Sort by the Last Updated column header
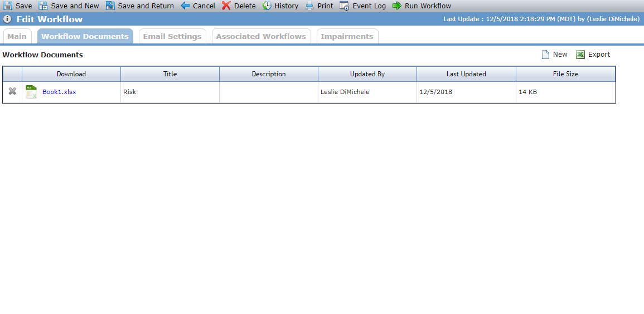644x314 pixels. (467, 74)
